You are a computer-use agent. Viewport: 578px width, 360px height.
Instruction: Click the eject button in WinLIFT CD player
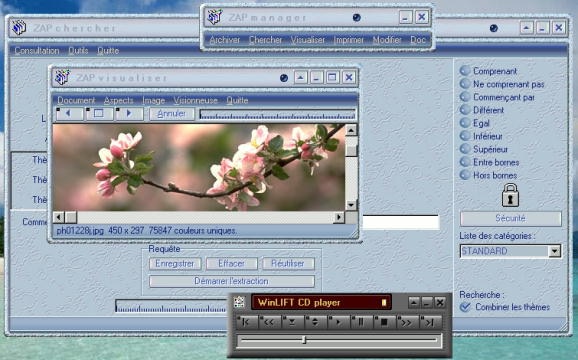tap(293, 322)
